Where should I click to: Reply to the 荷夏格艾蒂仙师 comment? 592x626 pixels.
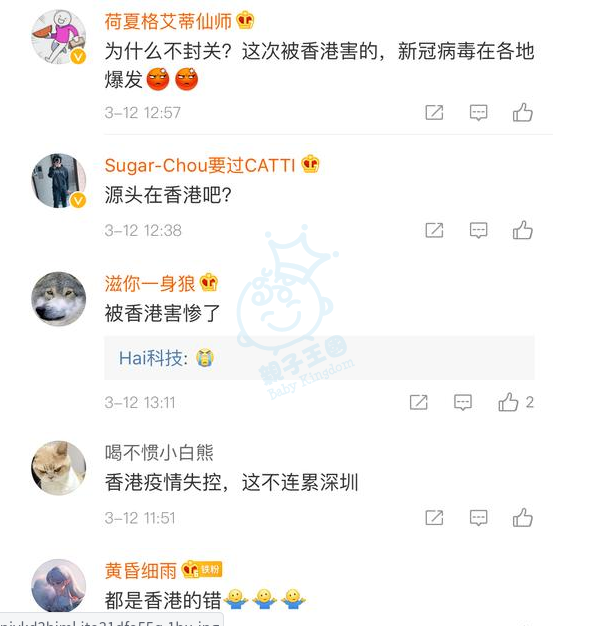[x=478, y=113]
